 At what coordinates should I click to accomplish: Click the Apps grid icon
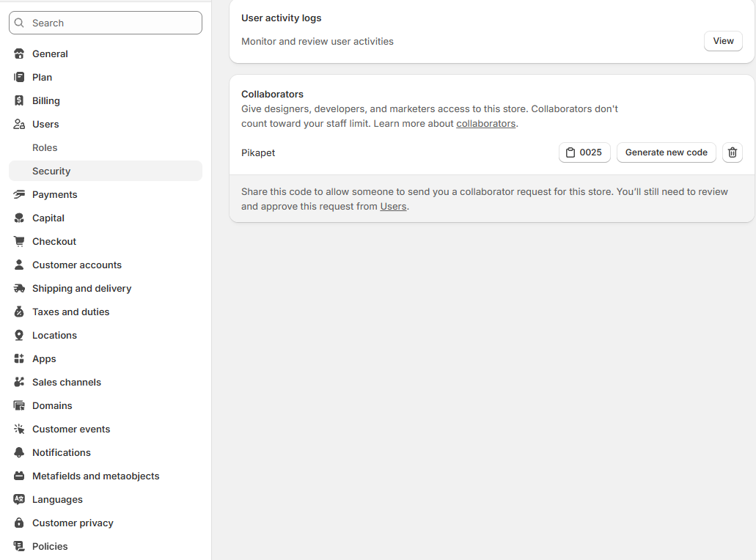[19, 358]
